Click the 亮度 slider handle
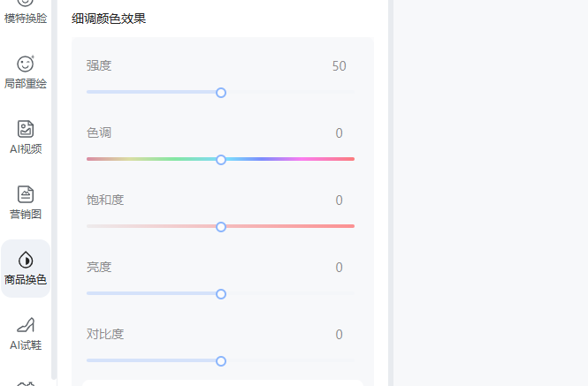This screenshot has width=588, height=386. pos(221,294)
